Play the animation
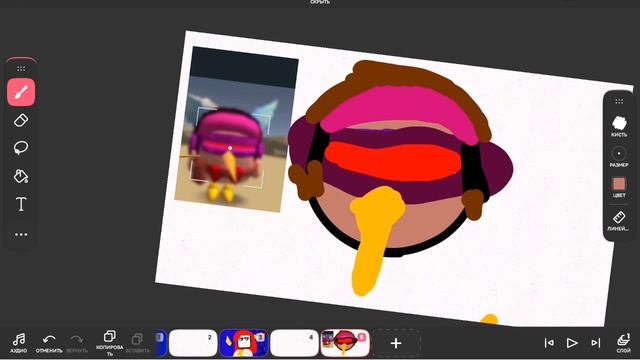The width and height of the screenshot is (640, 360). coord(572,343)
